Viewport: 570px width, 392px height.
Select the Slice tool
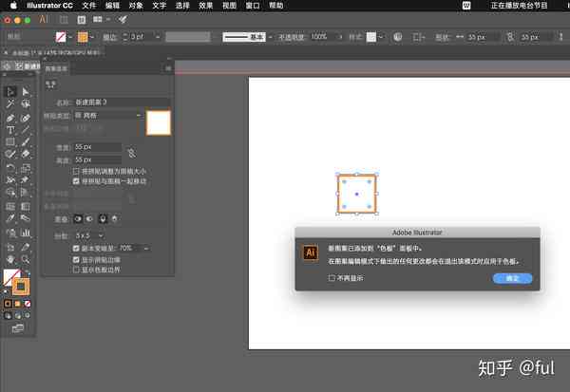(x=25, y=248)
